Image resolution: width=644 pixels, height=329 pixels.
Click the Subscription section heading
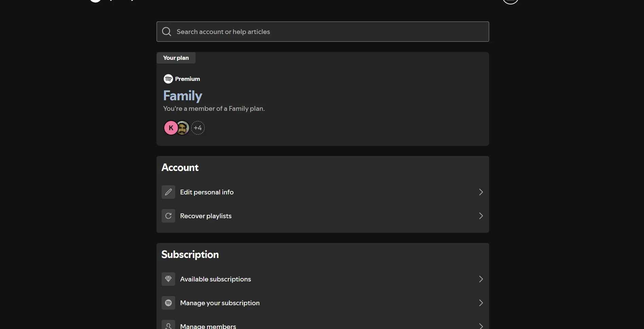[190, 255]
